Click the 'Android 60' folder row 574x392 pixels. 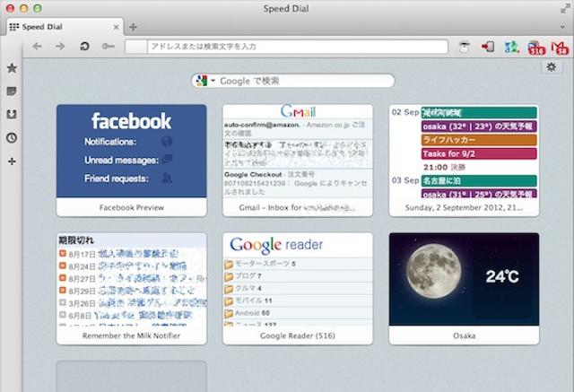click(x=298, y=313)
